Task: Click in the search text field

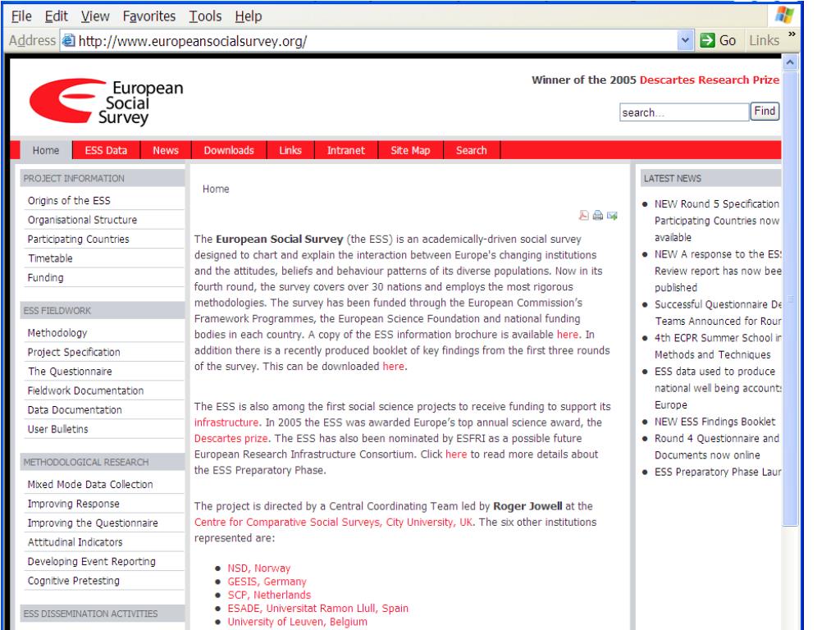Action: tap(684, 112)
